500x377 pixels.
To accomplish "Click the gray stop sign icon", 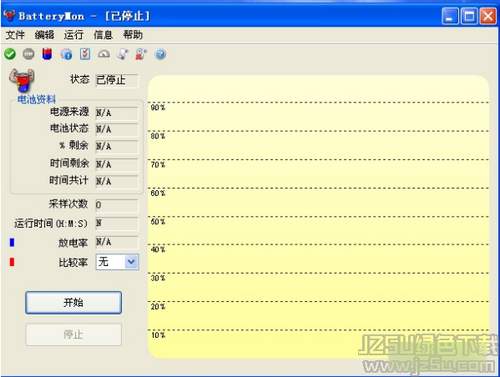I will pos(29,54).
